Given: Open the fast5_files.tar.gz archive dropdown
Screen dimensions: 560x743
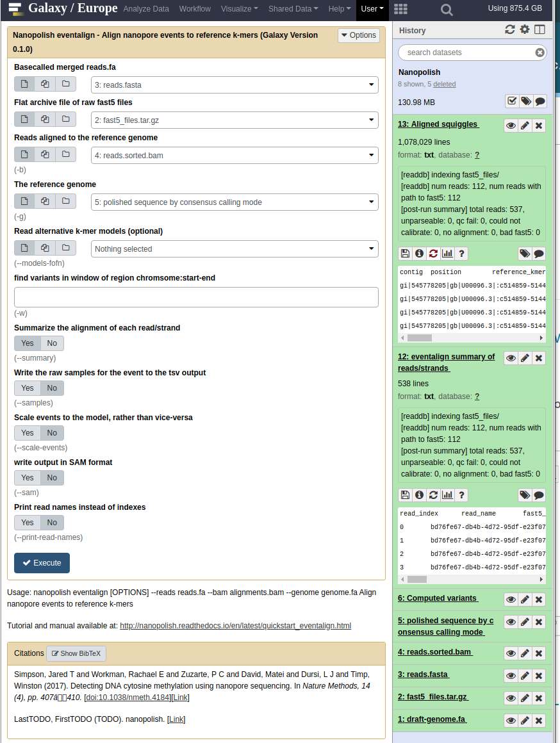Looking at the screenshot, I should coord(235,120).
